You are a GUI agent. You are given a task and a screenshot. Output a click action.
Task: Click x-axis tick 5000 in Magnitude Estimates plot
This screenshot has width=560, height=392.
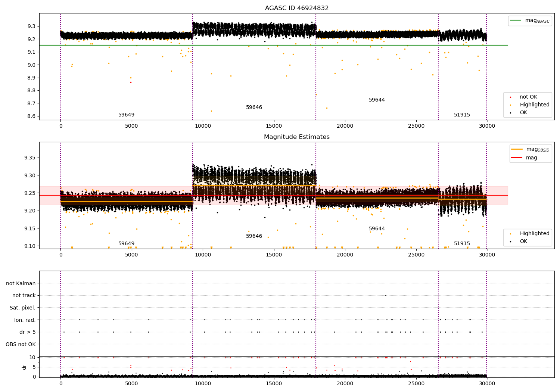tap(131, 255)
